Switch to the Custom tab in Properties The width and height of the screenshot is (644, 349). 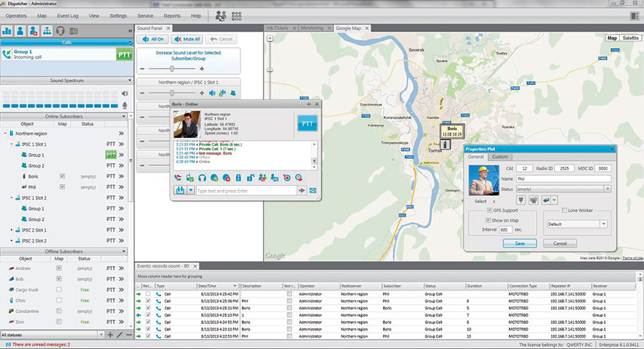(500, 157)
